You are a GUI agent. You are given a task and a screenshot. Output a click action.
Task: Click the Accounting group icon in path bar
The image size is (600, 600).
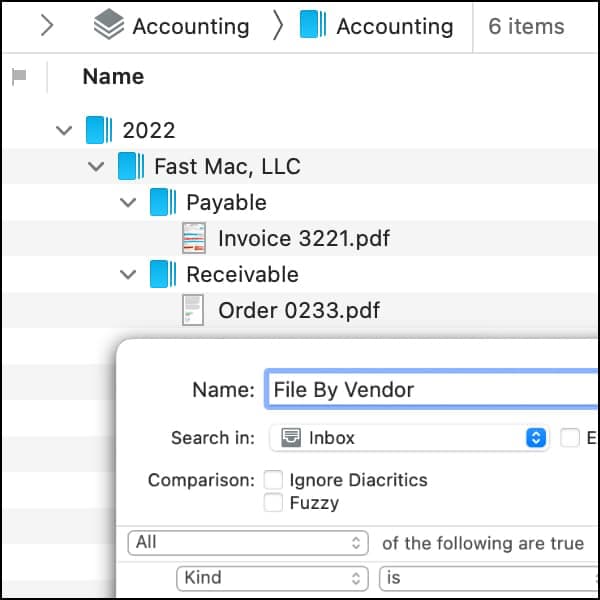313,24
